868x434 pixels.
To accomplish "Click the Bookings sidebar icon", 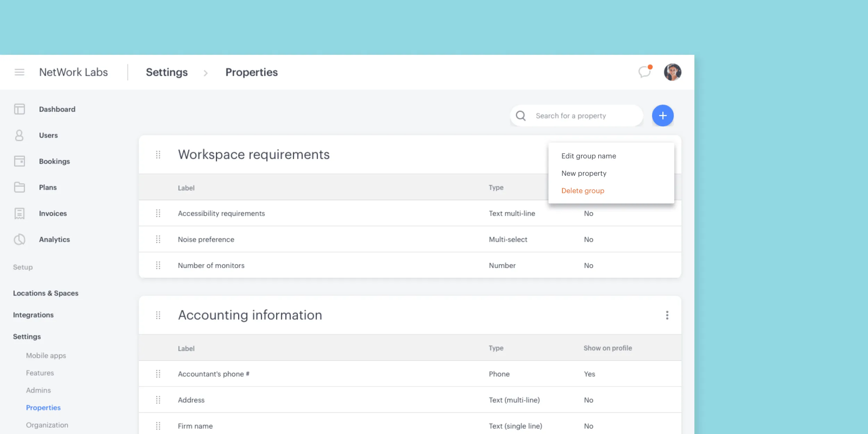I will pos(19,161).
